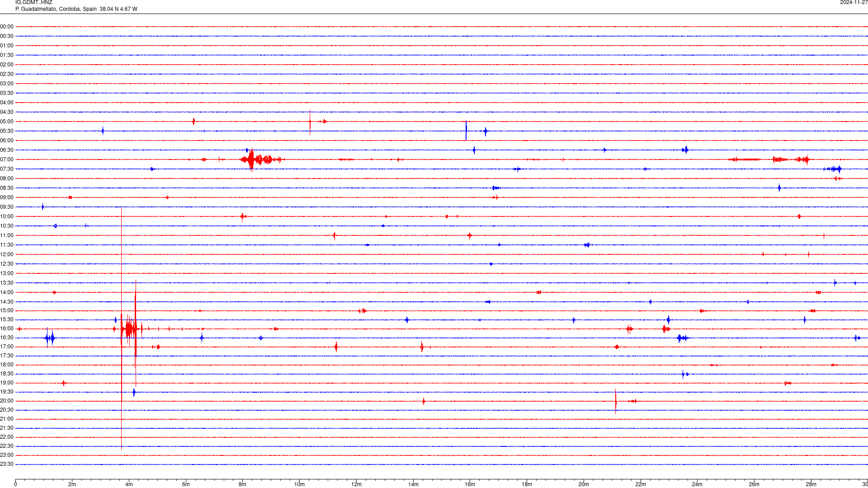
Task: Select the 09:00 time row label
Action: click(7, 197)
